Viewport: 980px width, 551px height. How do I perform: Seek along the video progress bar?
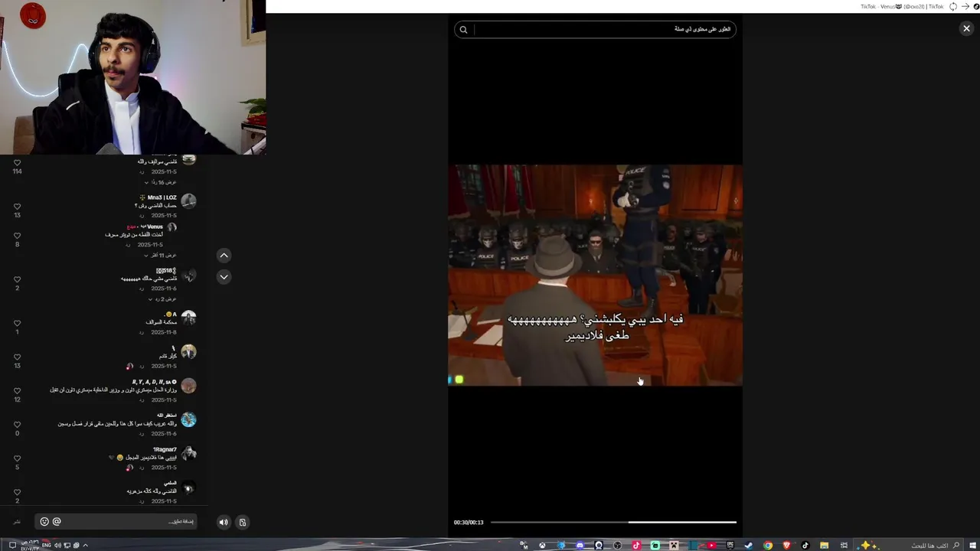[x=613, y=522]
